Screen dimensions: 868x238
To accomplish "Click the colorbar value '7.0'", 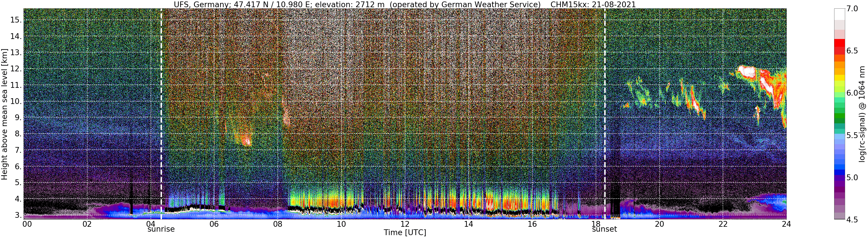I will (852, 8).
